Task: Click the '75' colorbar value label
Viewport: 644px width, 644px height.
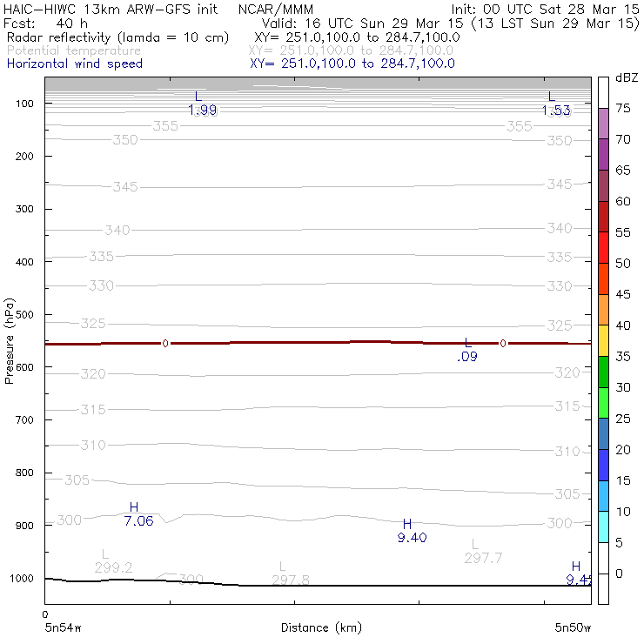Action: pos(623,108)
